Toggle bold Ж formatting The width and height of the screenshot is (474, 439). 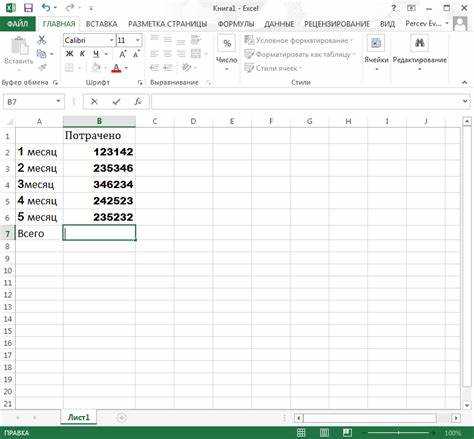(69, 54)
